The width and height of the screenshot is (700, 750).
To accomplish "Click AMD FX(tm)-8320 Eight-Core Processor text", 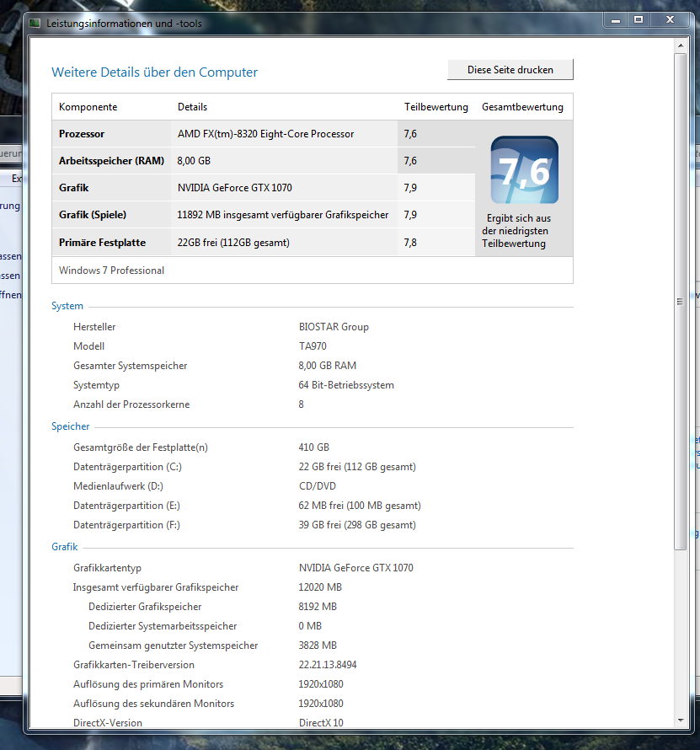I will click(266, 134).
